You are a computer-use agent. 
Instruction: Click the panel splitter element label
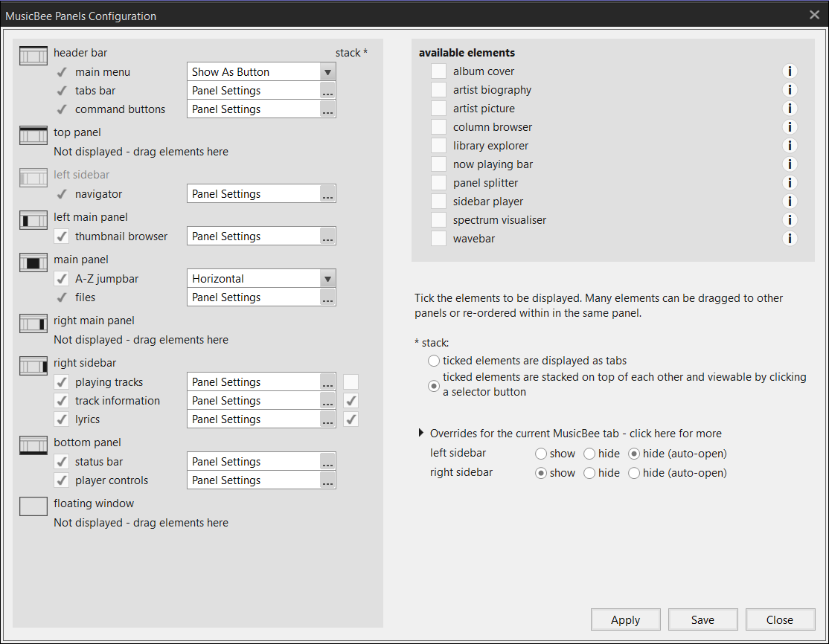point(485,183)
